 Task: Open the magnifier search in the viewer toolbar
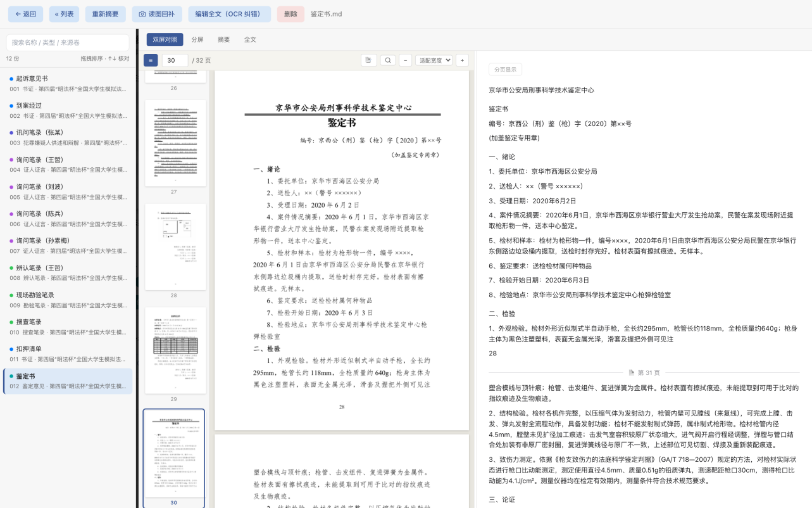coord(388,60)
